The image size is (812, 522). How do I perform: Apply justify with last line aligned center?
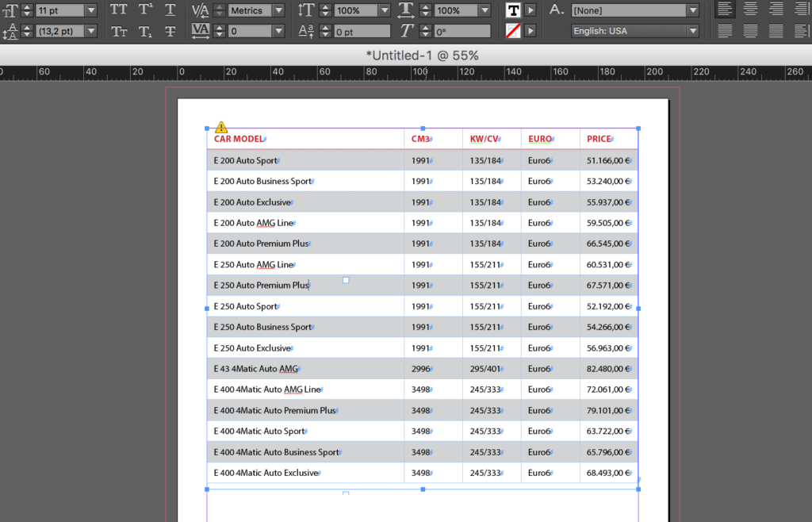coord(750,31)
